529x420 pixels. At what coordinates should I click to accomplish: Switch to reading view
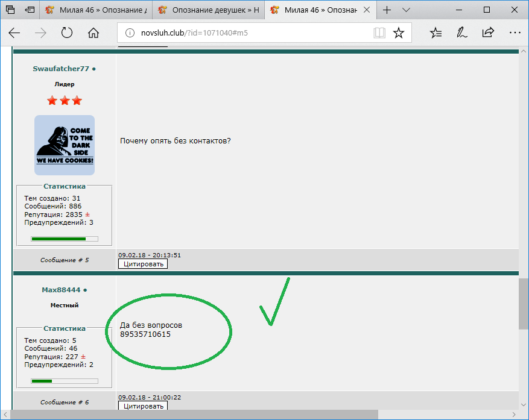click(x=379, y=33)
